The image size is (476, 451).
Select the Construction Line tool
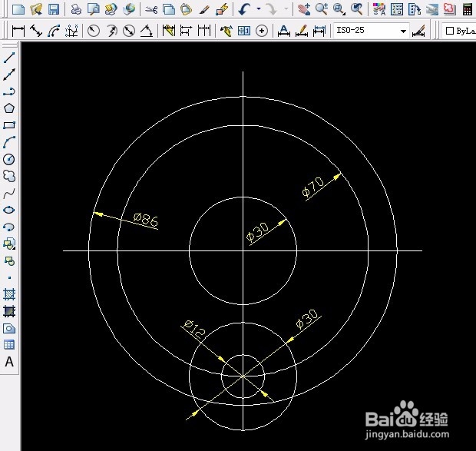(9, 75)
